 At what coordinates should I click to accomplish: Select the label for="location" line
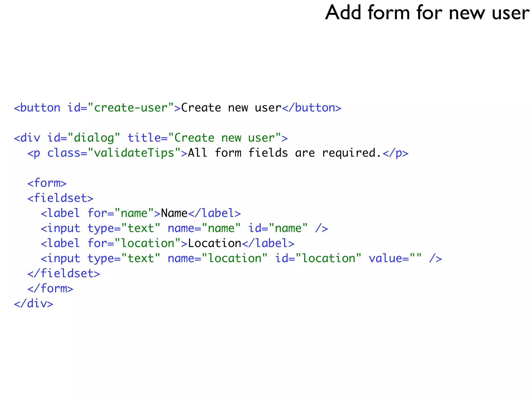coord(168,243)
